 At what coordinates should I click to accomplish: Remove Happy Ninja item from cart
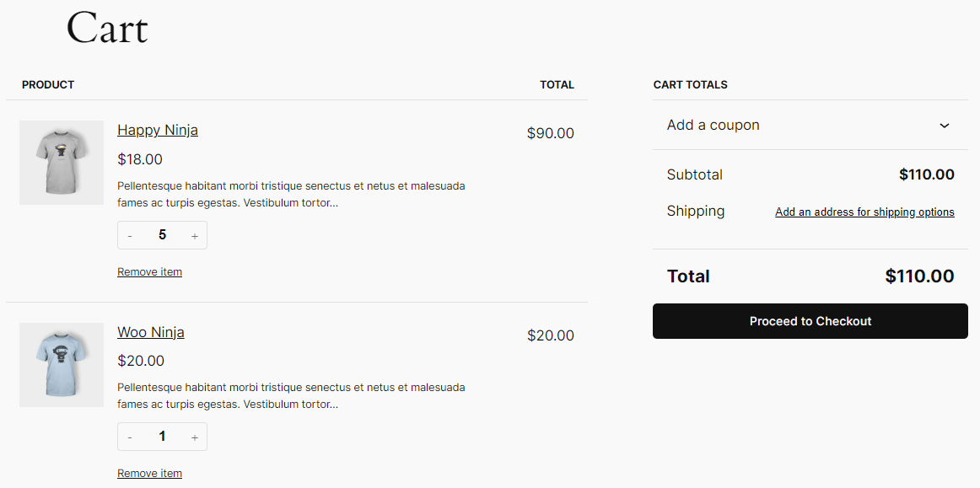click(149, 271)
